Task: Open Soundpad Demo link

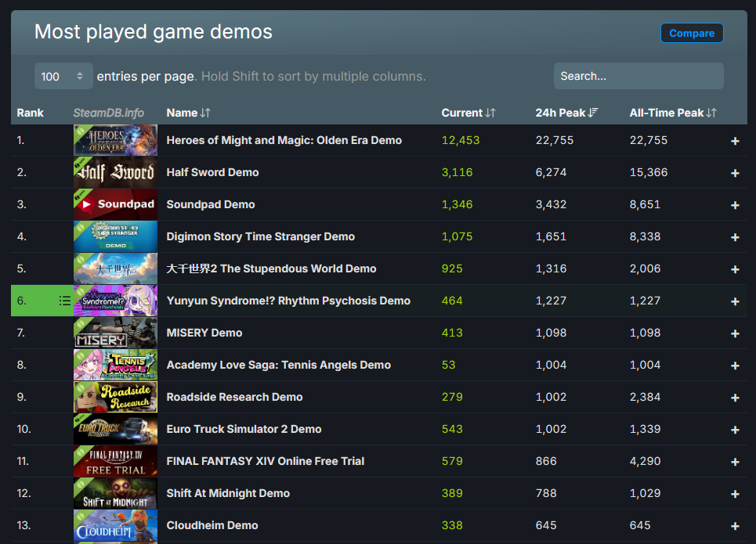Action: (211, 204)
